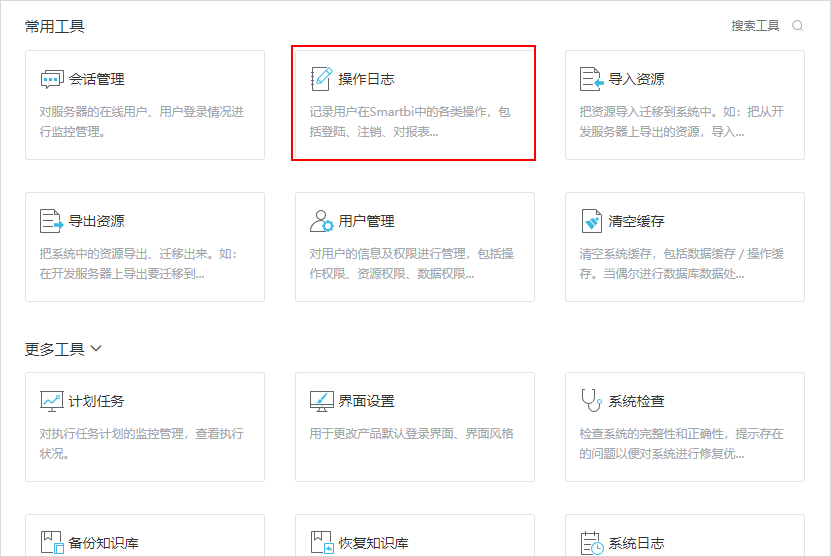
Task: Open the 导出资源 title link
Action: 96,221
